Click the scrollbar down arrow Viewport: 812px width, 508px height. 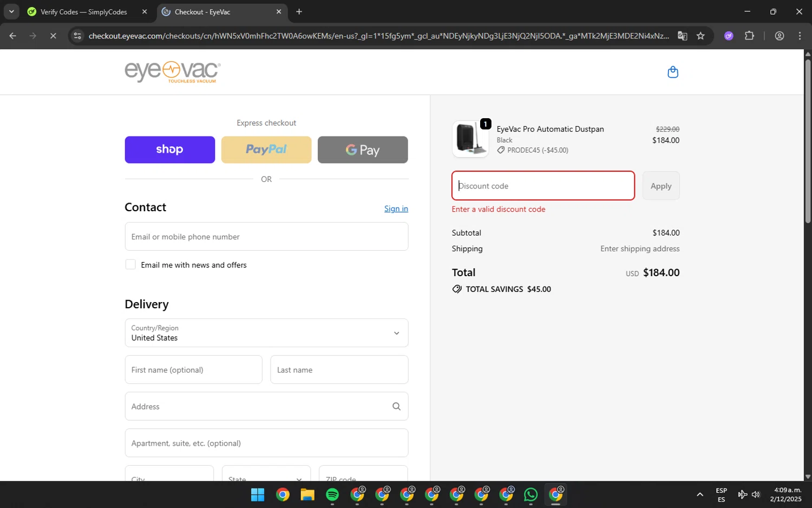(808, 477)
